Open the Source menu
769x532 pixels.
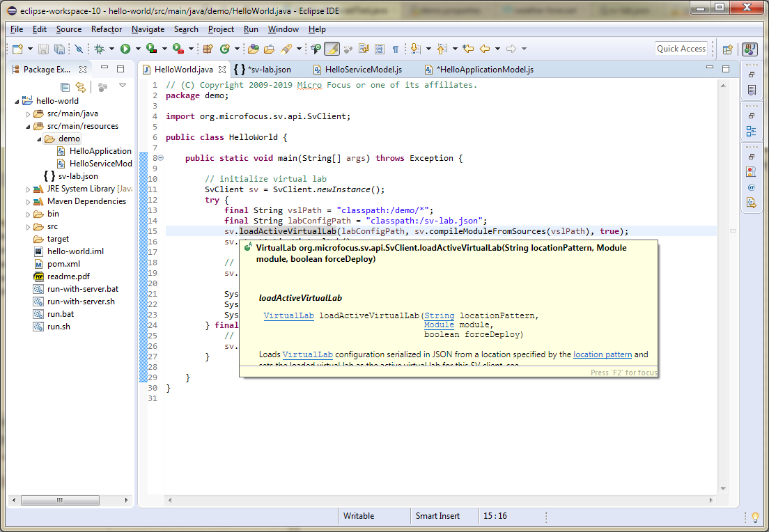click(x=69, y=29)
